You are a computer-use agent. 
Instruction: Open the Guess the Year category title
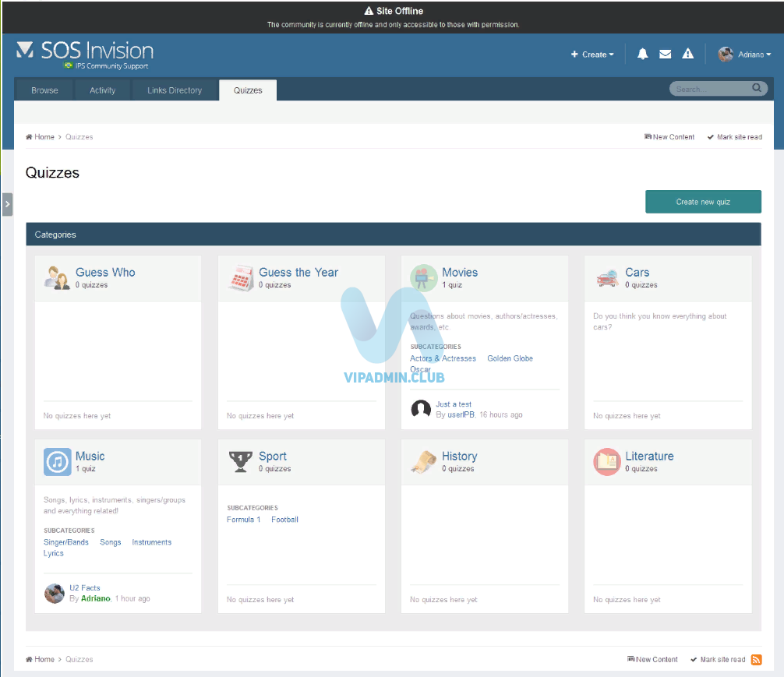click(298, 272)
